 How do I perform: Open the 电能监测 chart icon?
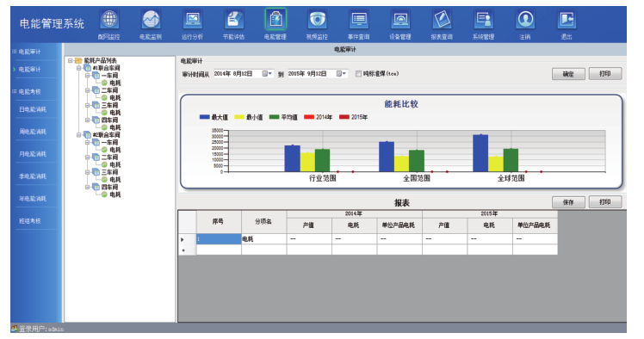click(151, 19)
